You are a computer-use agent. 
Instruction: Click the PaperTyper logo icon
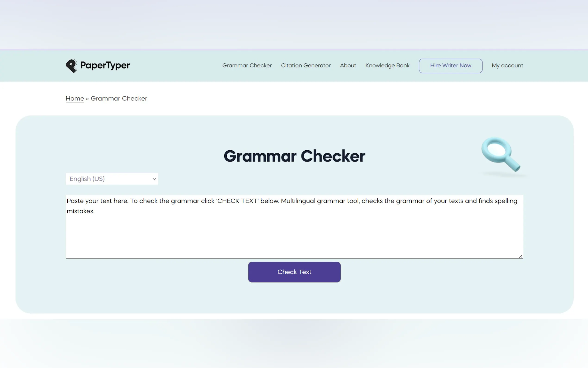(x=71, y=66)
